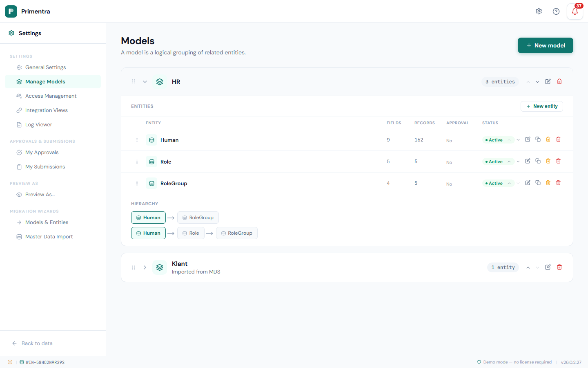The width and height of the screenshot is (588, 368).
Task: Open Master Data Import wizard
Action: click(48, 236)
